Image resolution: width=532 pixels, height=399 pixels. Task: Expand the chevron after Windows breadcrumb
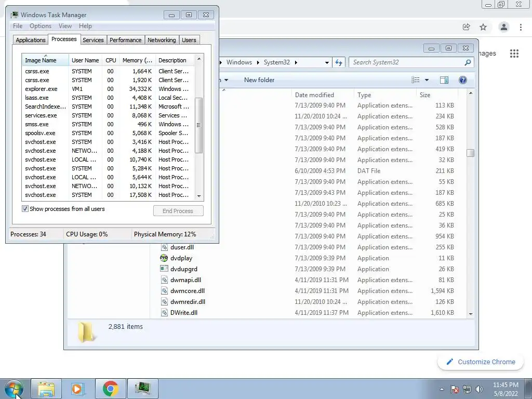258,62
